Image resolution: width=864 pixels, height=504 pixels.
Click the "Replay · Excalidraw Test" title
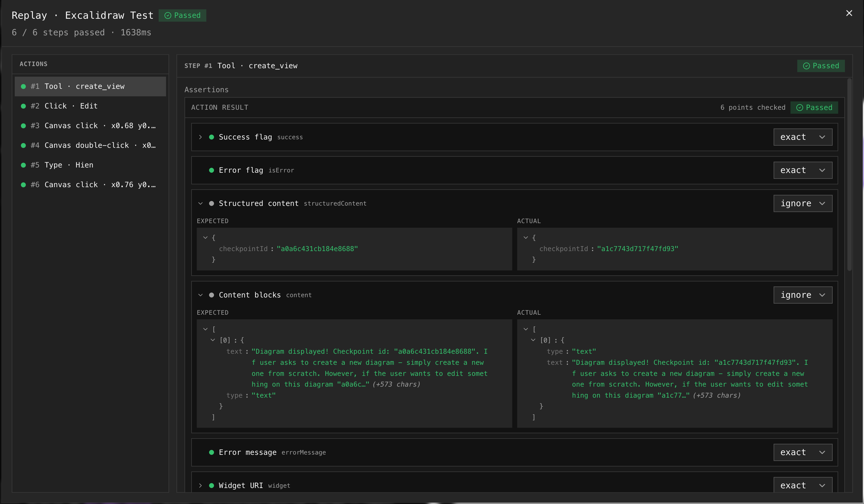pyautogui.click(x=82, y=15)
